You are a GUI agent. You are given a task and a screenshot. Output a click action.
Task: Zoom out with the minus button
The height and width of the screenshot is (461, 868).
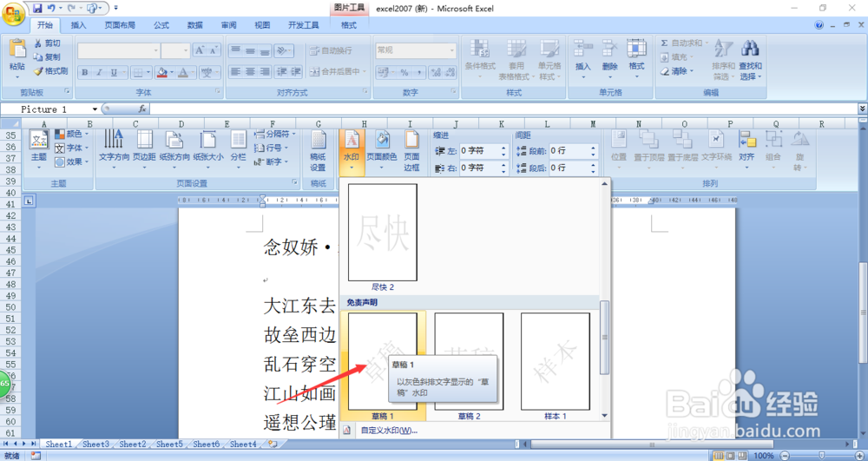[785, 456]
